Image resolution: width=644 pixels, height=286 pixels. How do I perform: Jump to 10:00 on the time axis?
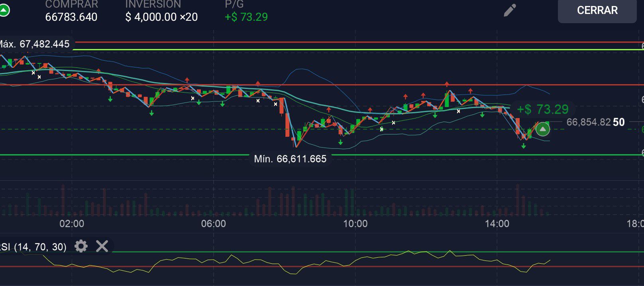(x=355, y=223)
